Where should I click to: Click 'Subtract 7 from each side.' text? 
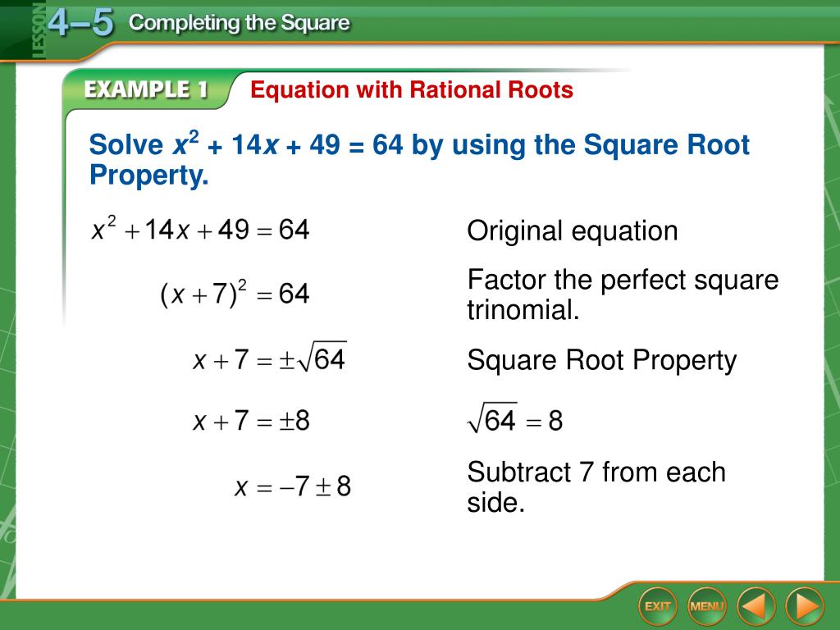click(x=596, y=487)
